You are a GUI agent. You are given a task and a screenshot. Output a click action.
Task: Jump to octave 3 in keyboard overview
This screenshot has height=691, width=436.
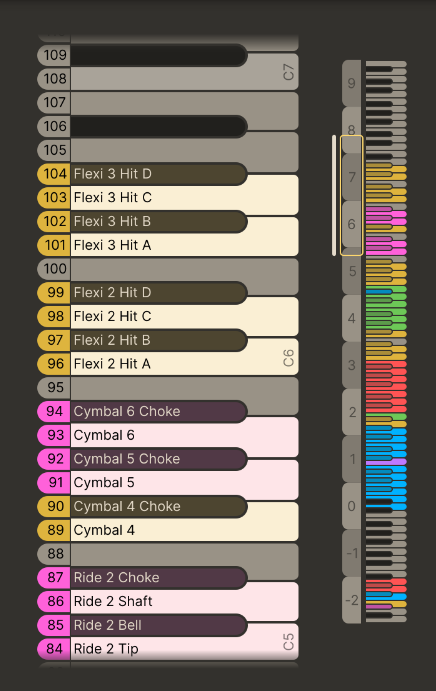point(351,365)
